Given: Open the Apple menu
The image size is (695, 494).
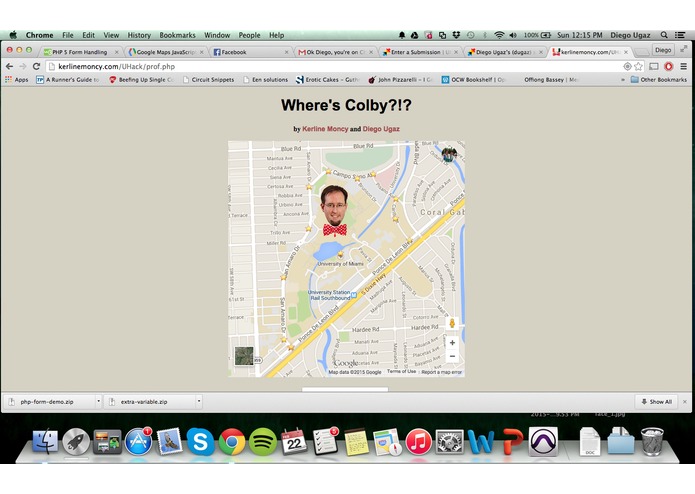Looking at the screenshot, I should [x=13, y=35].
